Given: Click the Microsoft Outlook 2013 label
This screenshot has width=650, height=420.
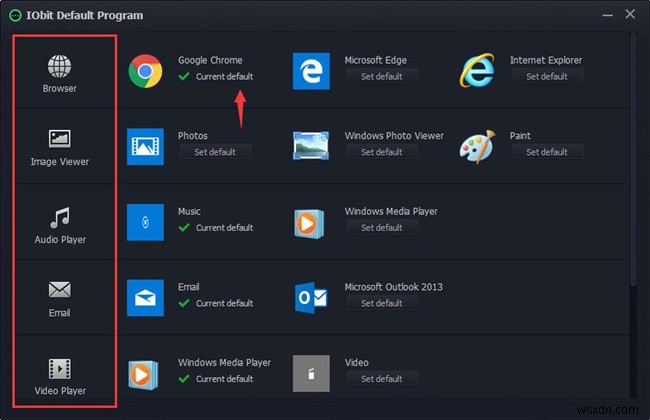Looking at the screenshot, I should (x=394, y=287).
